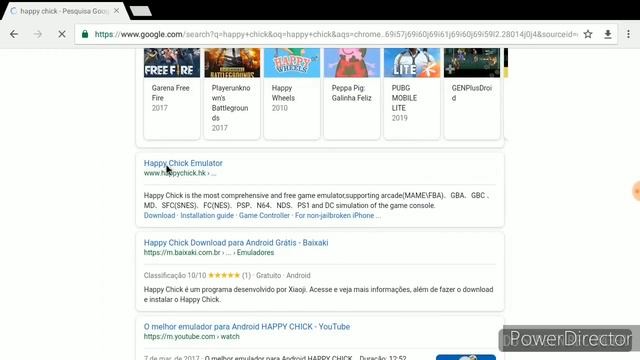Open a new tab with the new-tab button
This screenshot has height=360, width=640.
click(141, 11)
